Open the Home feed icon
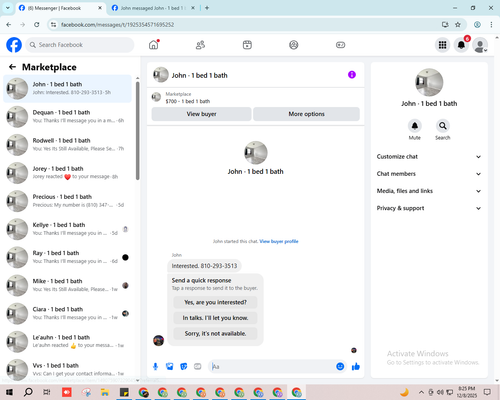Viewport: 500px width, 400px height. pyautogui.click(x=154, y=45)
